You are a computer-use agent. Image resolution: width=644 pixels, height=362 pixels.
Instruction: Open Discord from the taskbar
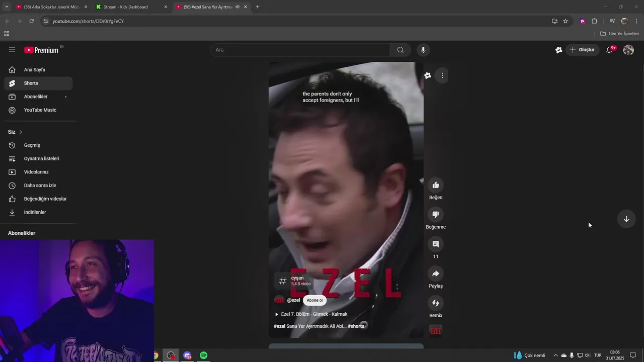[x=187, y=355]
